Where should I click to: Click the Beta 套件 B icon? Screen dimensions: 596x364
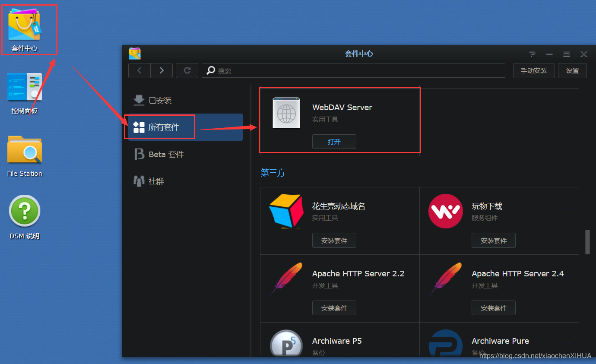pos(139,154)
